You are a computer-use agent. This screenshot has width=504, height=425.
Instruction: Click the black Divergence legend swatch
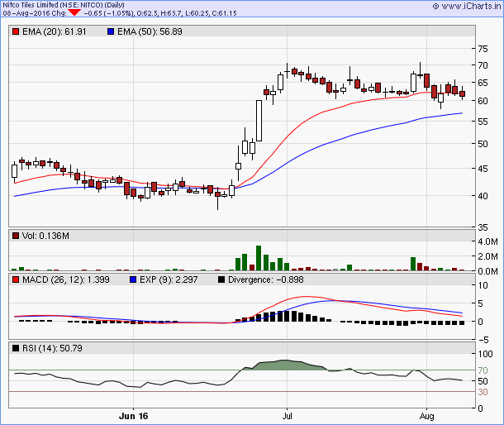point(221,279)
